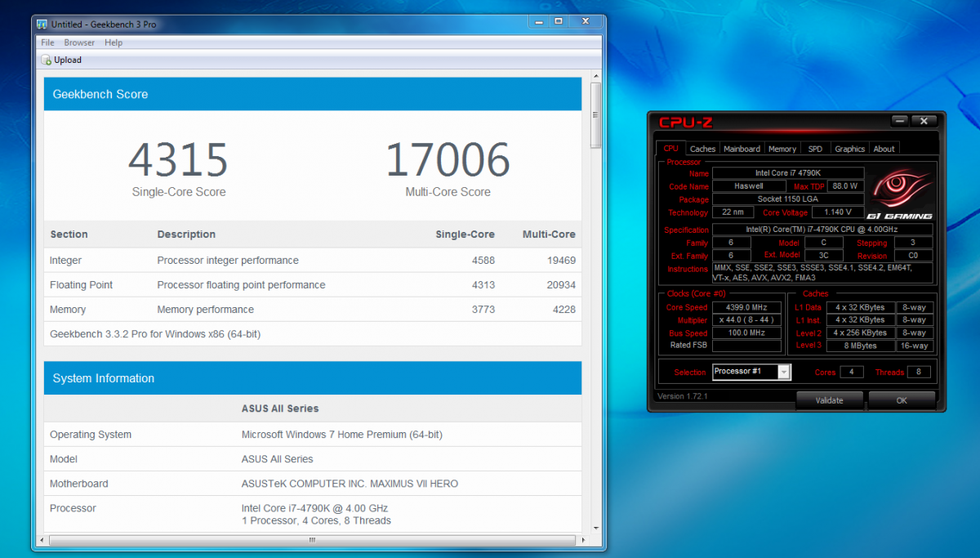Viewport: 980px width, 558px height.
Task: Click the Instructions field listing MMX, SSE
Action: pos(822,273)
